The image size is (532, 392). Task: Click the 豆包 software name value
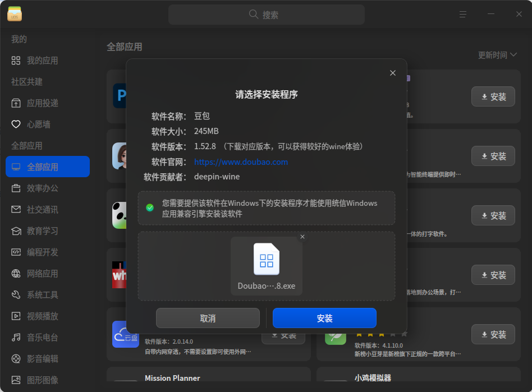pos(202,116)
